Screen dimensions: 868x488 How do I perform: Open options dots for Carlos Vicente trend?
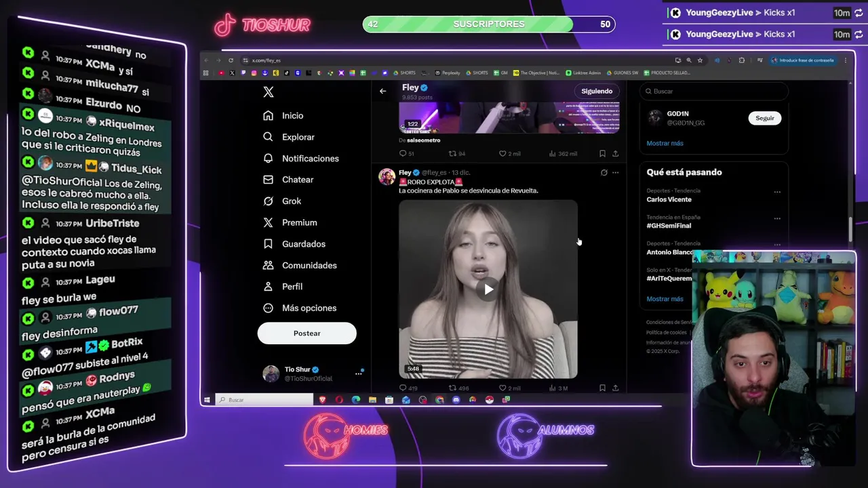(x=777, y=192)
